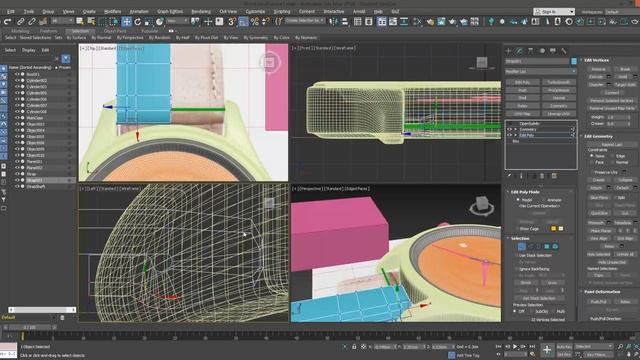This screenshot has width=640, height=360.
Task: Open the Motion command panel tab
Action: [542, 51]
